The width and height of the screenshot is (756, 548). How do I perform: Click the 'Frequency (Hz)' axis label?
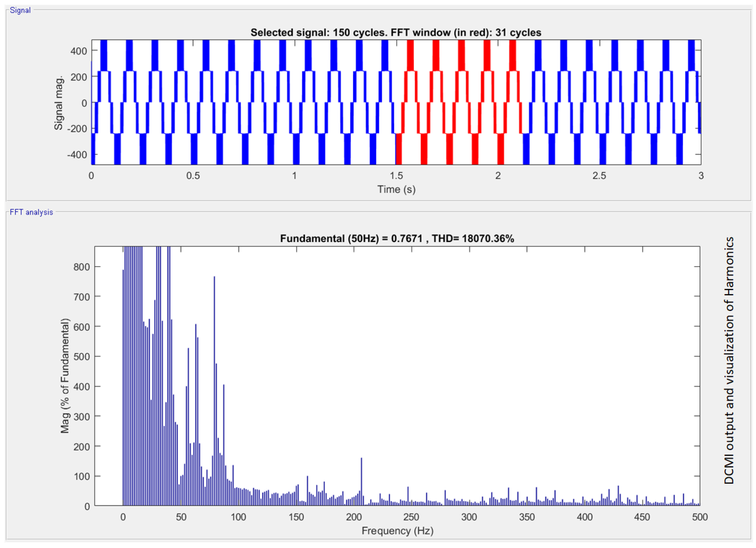[397, 531]
